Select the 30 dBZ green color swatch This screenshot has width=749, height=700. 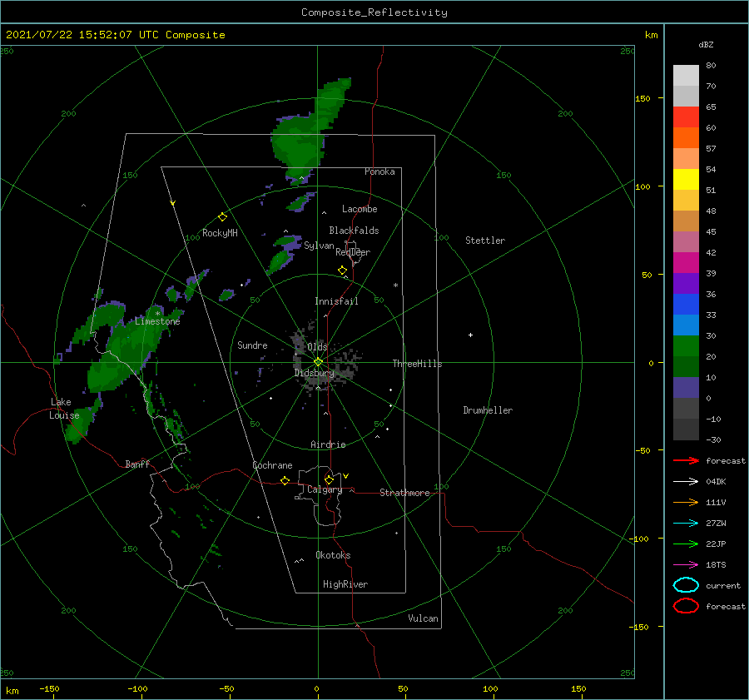686,346
